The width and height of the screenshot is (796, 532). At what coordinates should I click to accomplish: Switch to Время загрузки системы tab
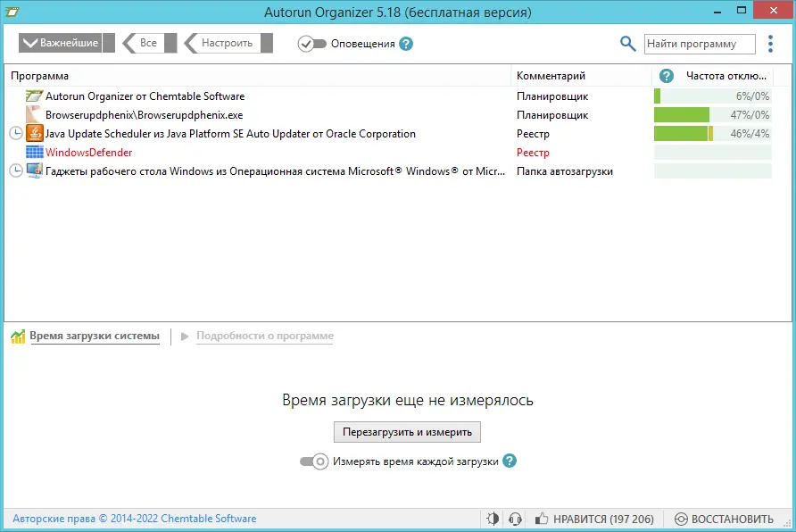pos(95,336)
